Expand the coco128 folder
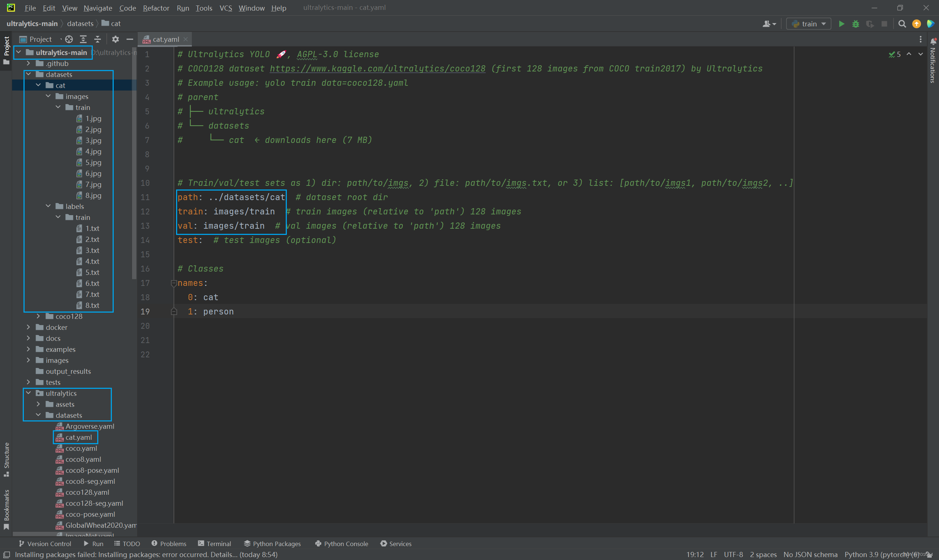Image resolution: width=939 pixels, height=560 pixels. (x=38, y=316)
